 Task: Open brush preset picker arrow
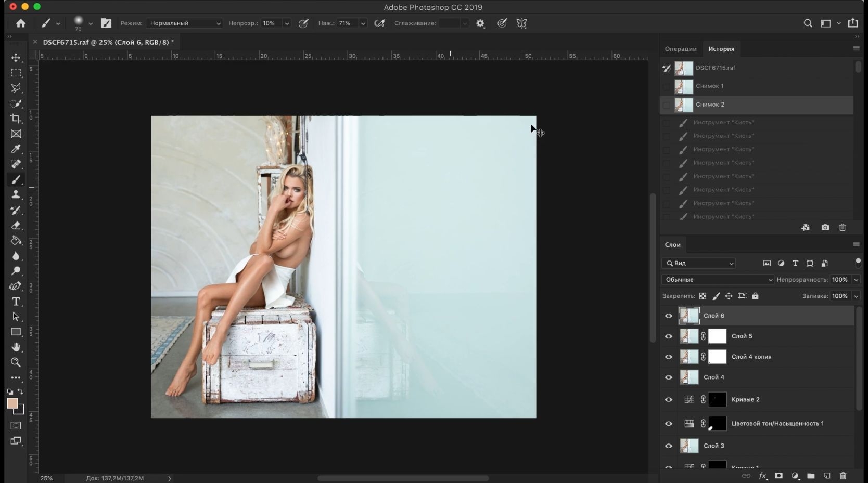coord(91,23)
